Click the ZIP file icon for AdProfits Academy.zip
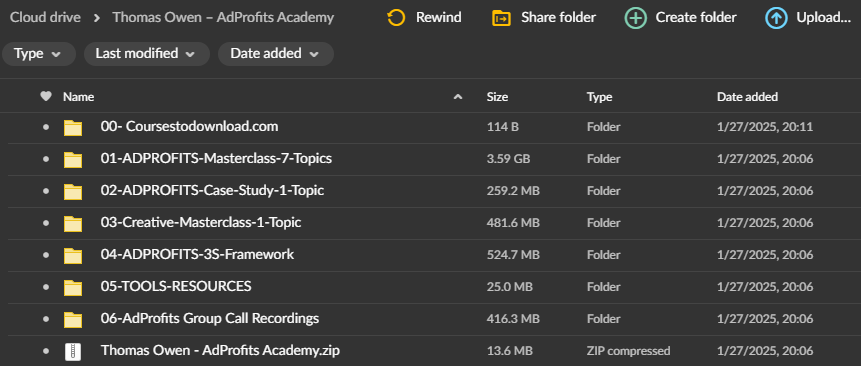The height and width of the screenshot is (366, 861). [73, 351]
